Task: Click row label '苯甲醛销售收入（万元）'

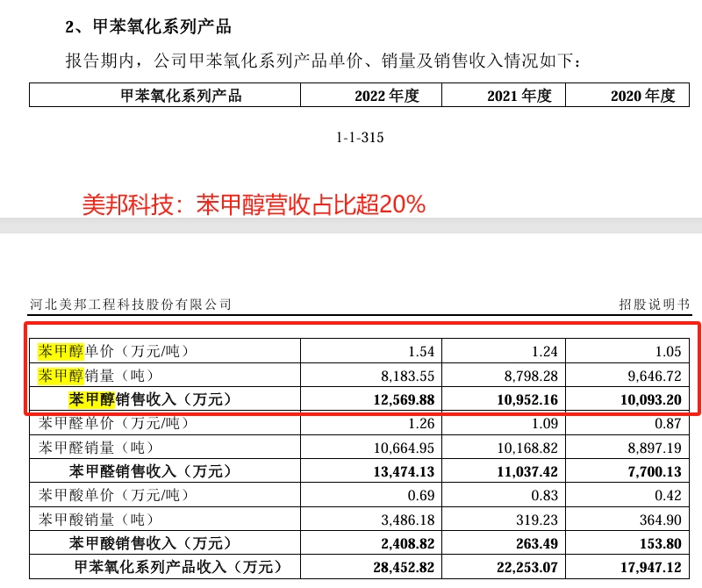Action: tap(149, 471)
